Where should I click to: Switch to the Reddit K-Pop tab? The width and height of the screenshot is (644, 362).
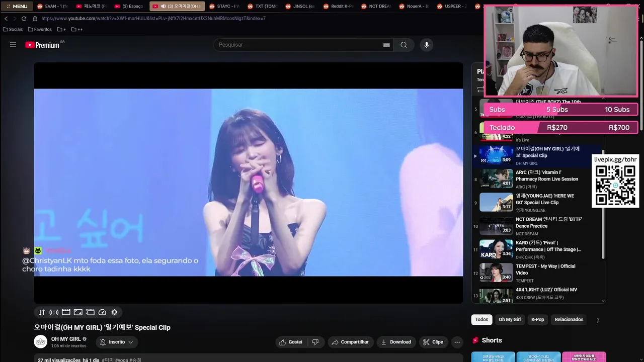point(338,6)
